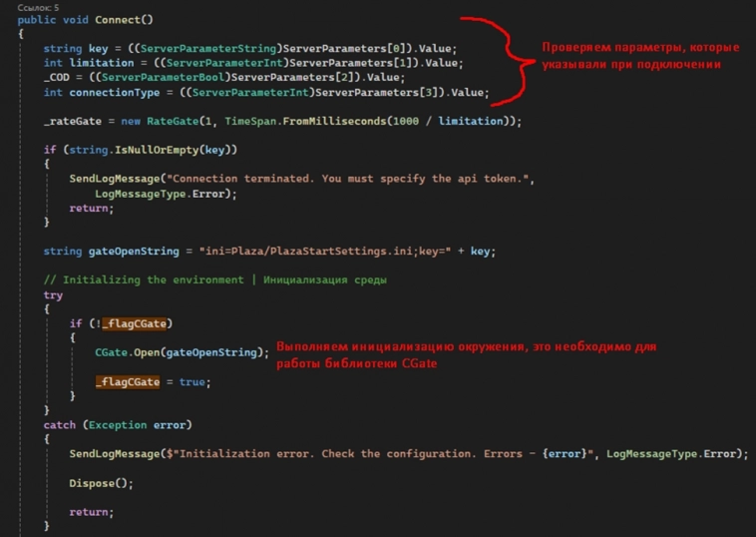Click the _rateGate field name

point(73,121)
